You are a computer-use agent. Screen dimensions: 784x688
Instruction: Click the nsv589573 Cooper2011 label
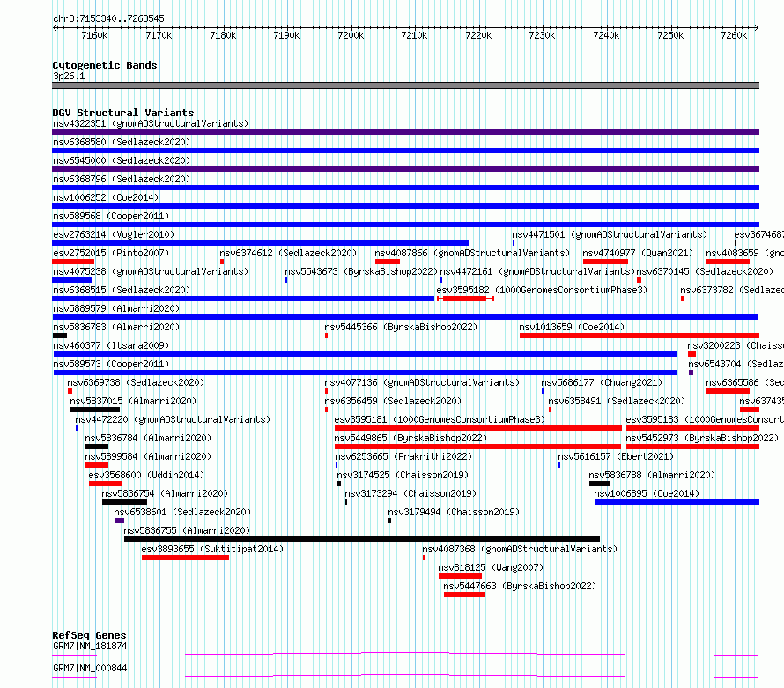pos(111,364)
